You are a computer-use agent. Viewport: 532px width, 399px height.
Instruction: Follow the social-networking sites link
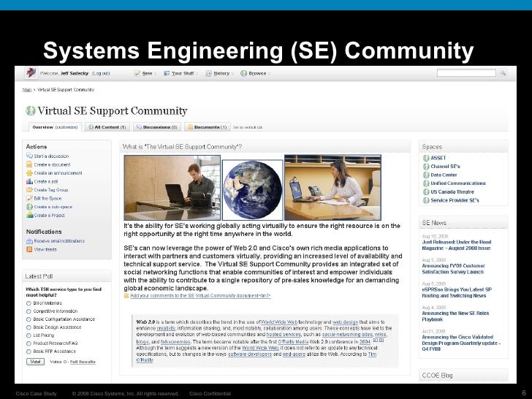pos(347,335)
